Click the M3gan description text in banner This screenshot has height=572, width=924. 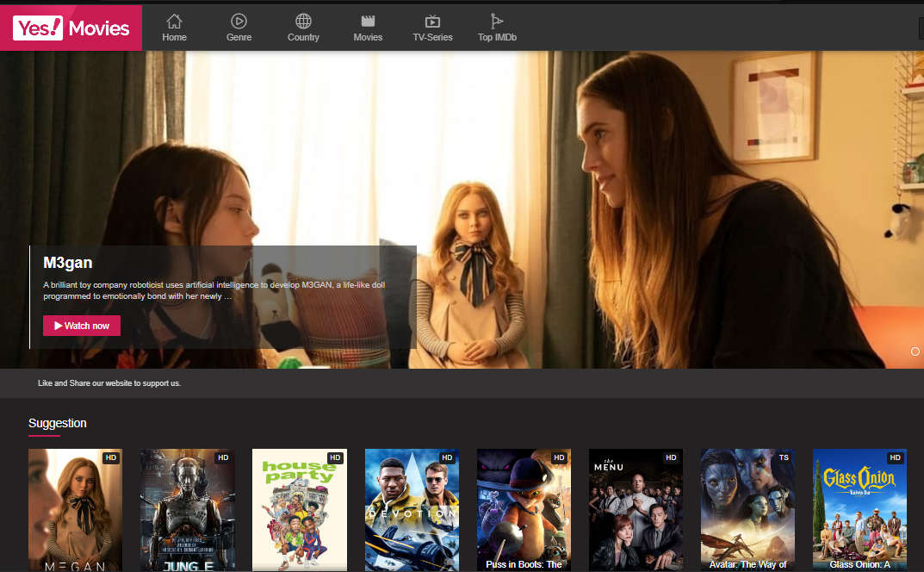(214, 290)
